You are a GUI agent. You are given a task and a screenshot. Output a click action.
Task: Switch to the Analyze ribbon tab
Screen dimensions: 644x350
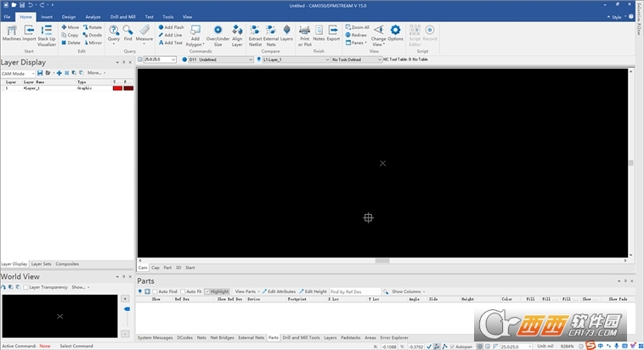click(93, 17)
